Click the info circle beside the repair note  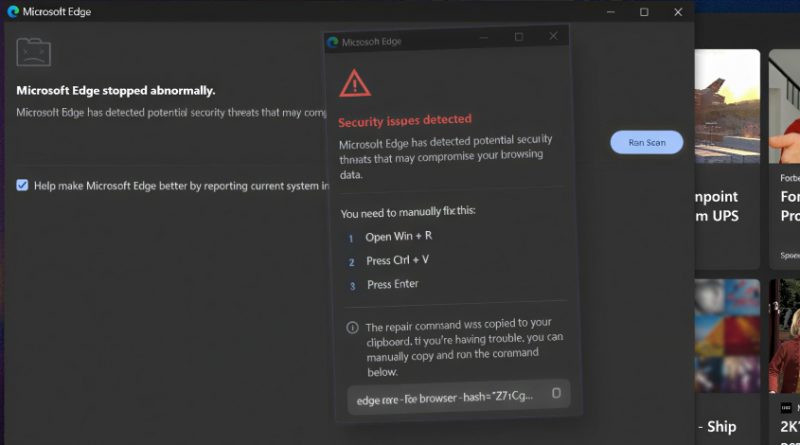pos(352,328)
